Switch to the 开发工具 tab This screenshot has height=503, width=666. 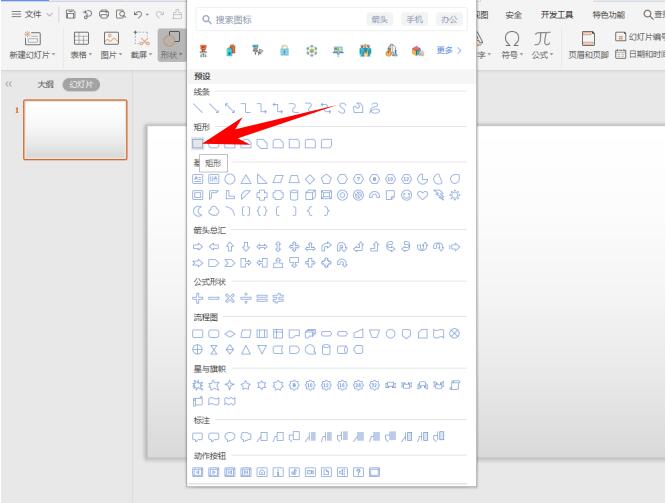point(557,15)
